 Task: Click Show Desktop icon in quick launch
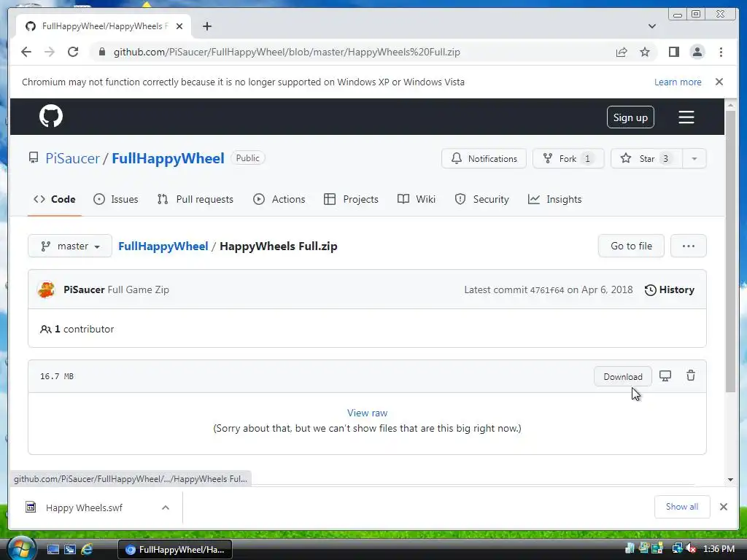(53, 549)
